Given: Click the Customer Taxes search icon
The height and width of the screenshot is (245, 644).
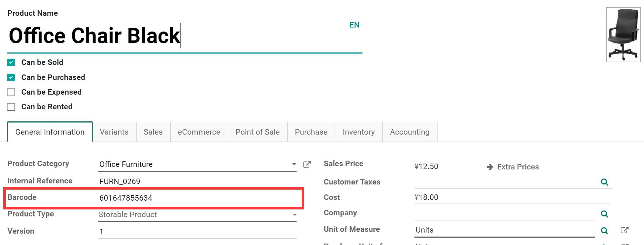Looking at the screenshot, I should pyautogui.click(x=604, y=182).
